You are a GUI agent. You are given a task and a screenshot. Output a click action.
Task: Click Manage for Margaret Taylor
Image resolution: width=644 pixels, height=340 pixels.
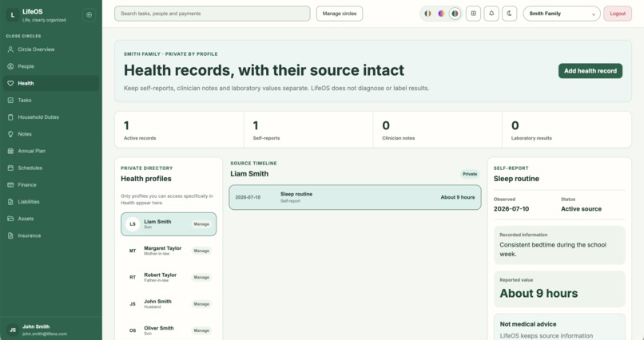(201, 251)
